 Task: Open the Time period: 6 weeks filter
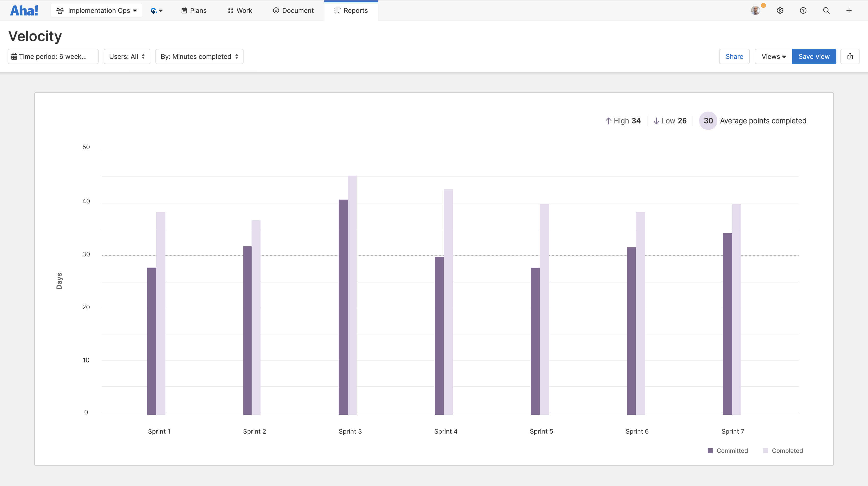point(53,56)
